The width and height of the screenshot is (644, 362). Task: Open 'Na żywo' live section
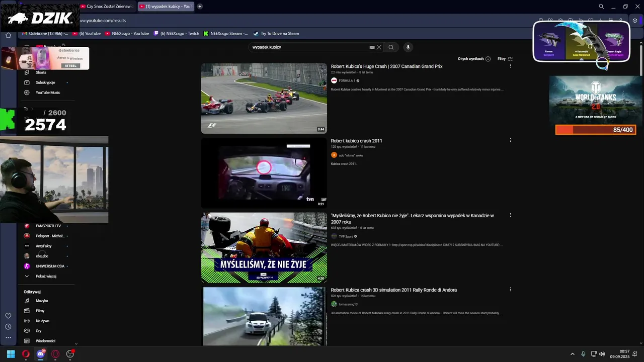(42, 321)
